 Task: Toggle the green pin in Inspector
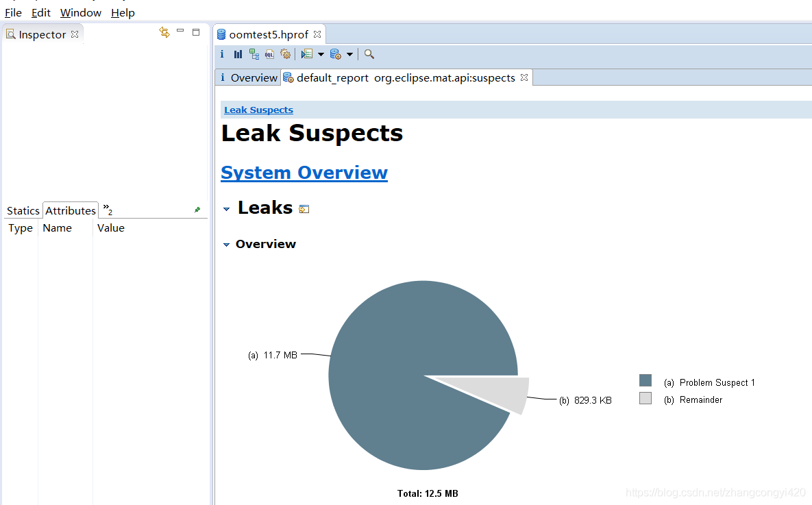coord(197,210)
